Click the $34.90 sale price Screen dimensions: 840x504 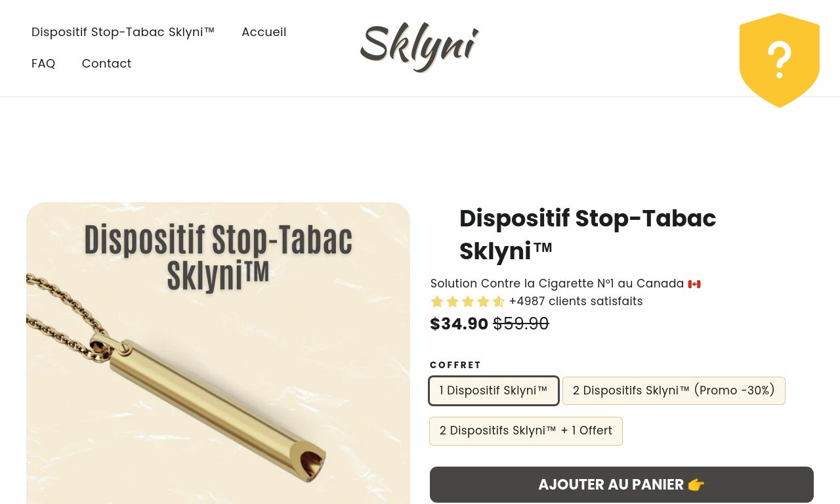459,324
